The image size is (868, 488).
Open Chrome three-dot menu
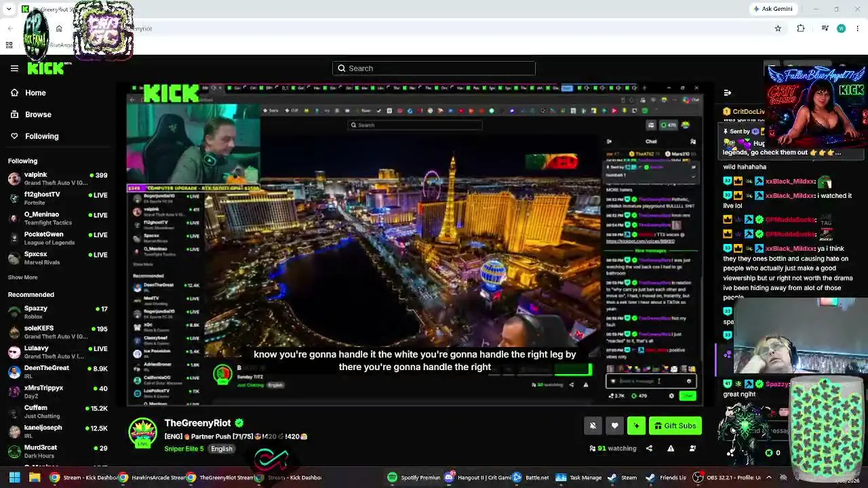tap(858, 28)
